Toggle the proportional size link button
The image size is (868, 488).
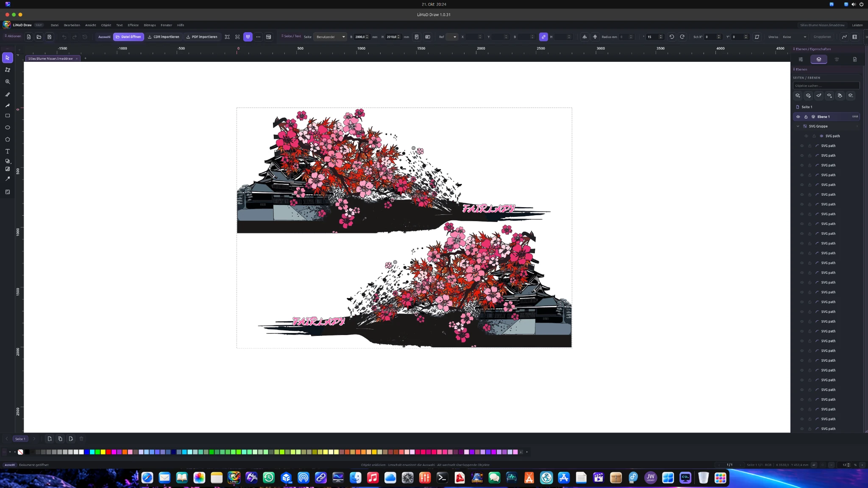543,37
